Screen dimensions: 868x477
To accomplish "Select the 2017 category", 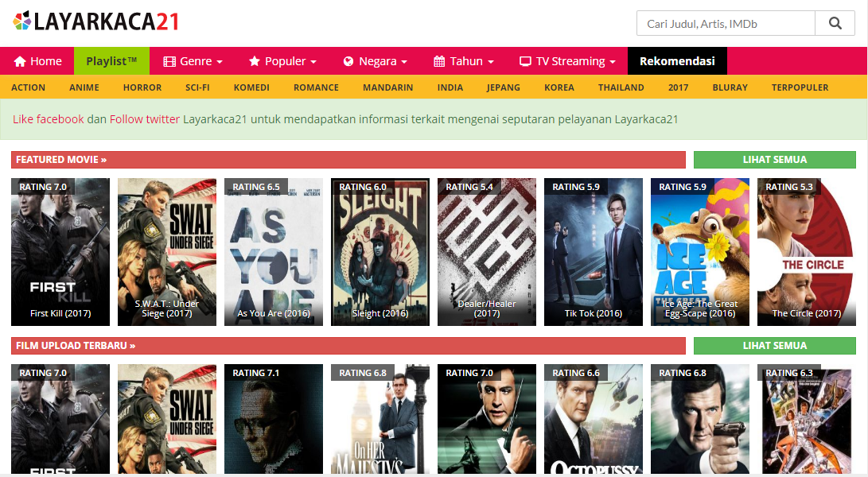I will click(678, 87).
